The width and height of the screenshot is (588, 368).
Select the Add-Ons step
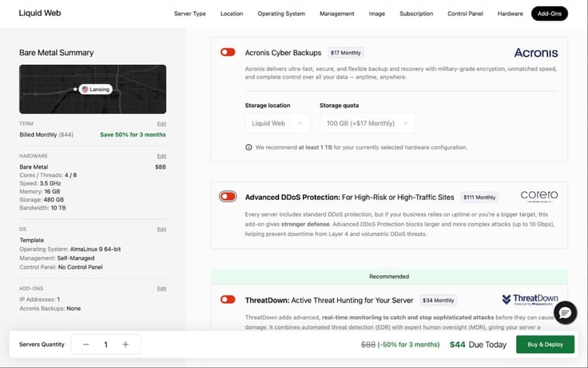[x=550, y=14]
